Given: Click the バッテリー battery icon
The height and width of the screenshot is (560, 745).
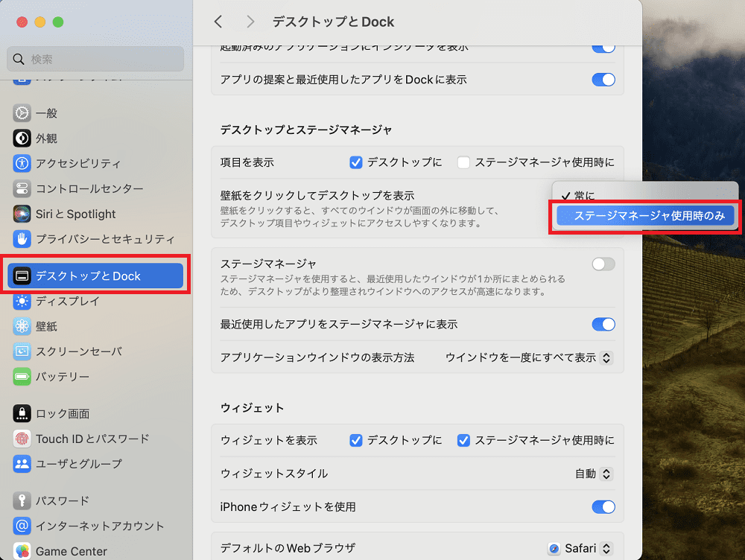Looking at the screenshot, I should (22, 377).
